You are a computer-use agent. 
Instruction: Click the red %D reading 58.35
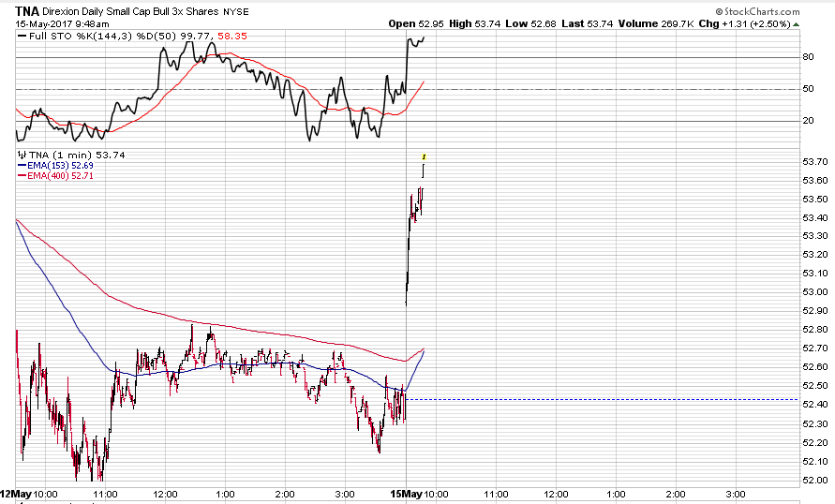click(232, 37)
